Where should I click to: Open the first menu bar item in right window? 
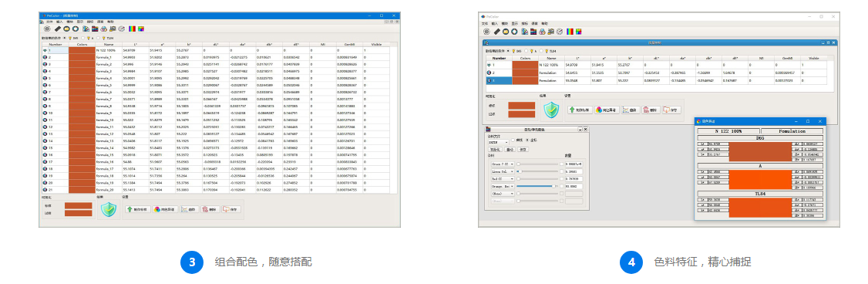[x=484, y=23]
